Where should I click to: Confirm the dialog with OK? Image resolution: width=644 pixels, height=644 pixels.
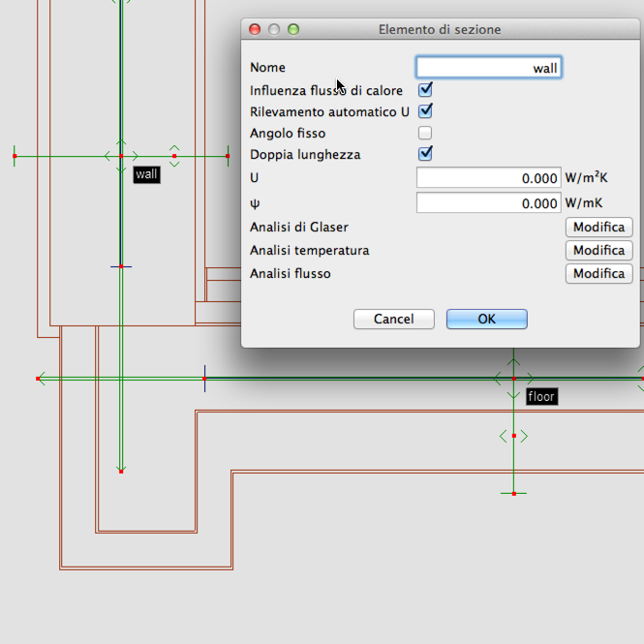(486, 319)
